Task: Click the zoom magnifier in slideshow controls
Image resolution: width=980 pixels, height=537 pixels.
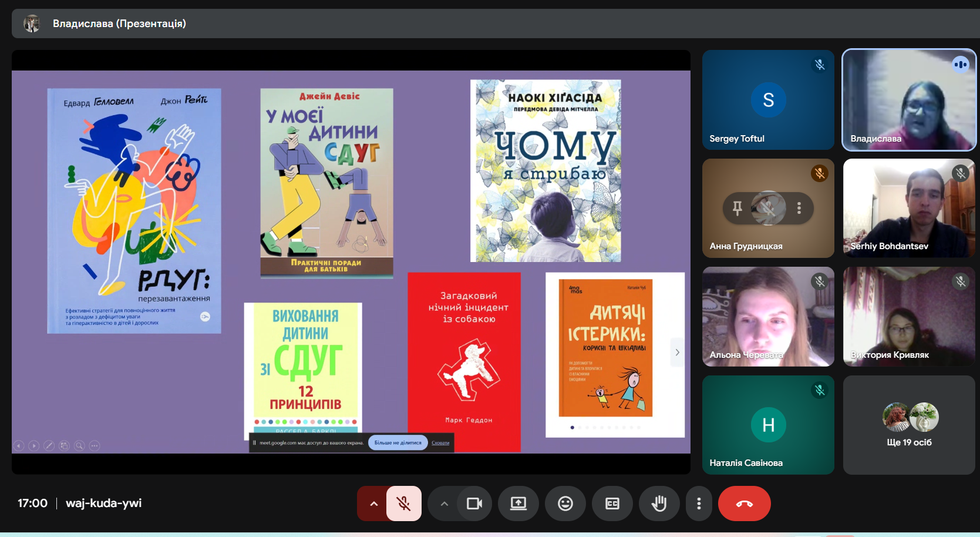Action: (x=79, y=446)
